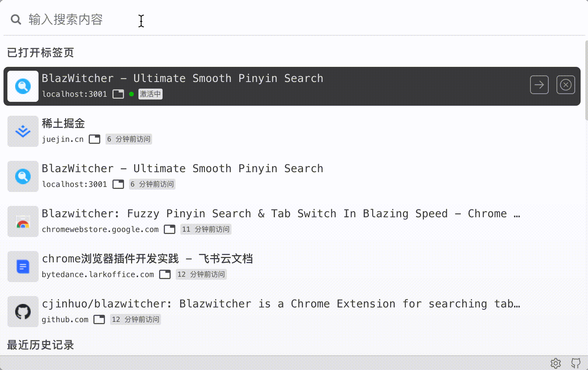Click window icon beside chromewebstore.google.com
Screen dimensions: 588x370
pos(170,229)
